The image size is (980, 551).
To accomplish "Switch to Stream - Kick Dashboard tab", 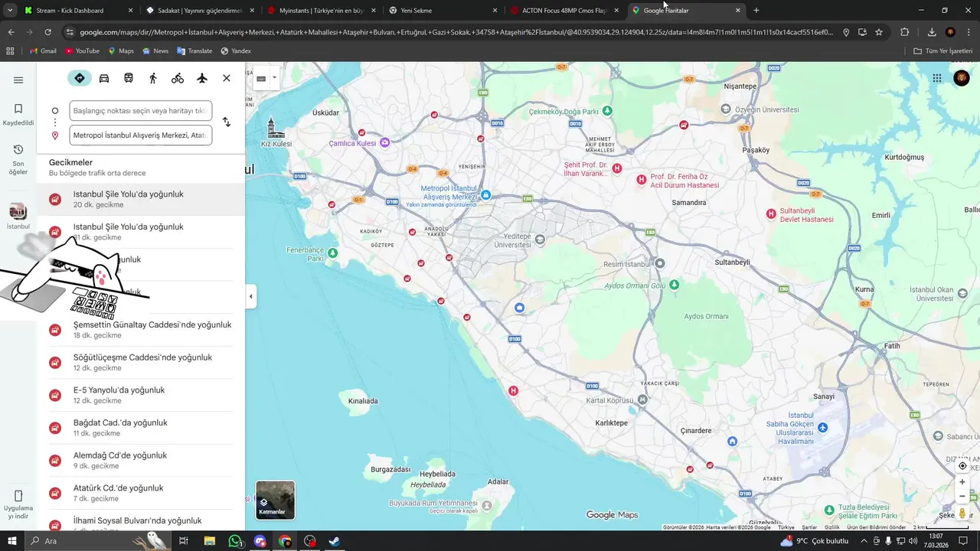I will [77, 11].
